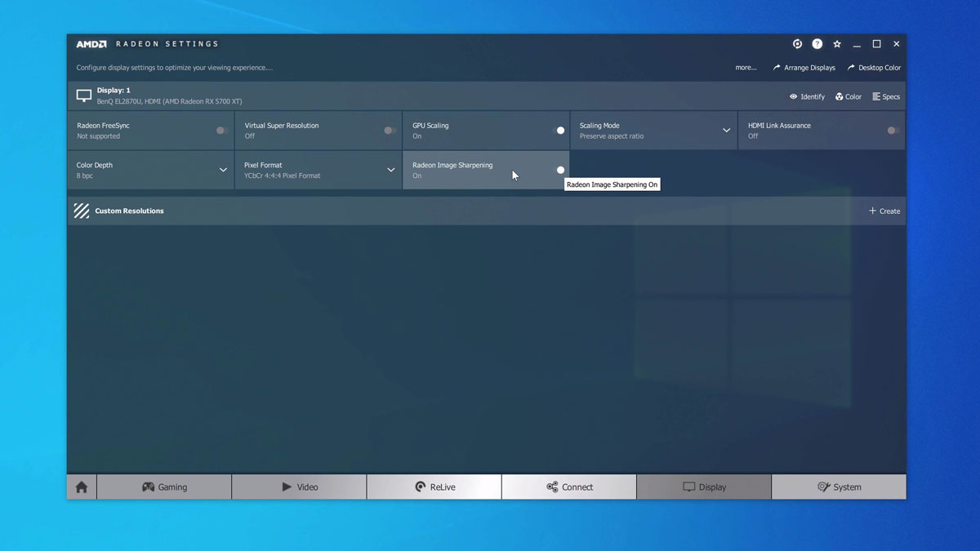Enable HDMI Link Assurance

point(890,130)
